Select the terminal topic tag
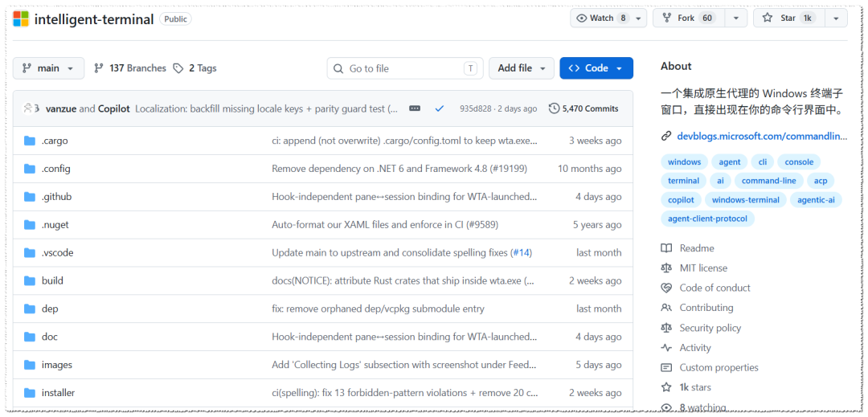Screen dimensions: 868x417 click(684, 181)
